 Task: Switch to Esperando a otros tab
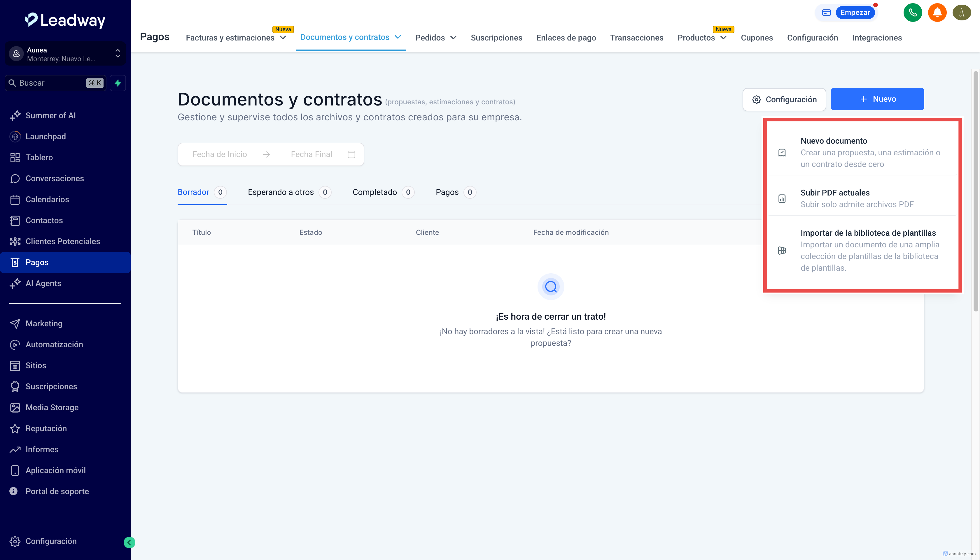(x=281, y=192)
